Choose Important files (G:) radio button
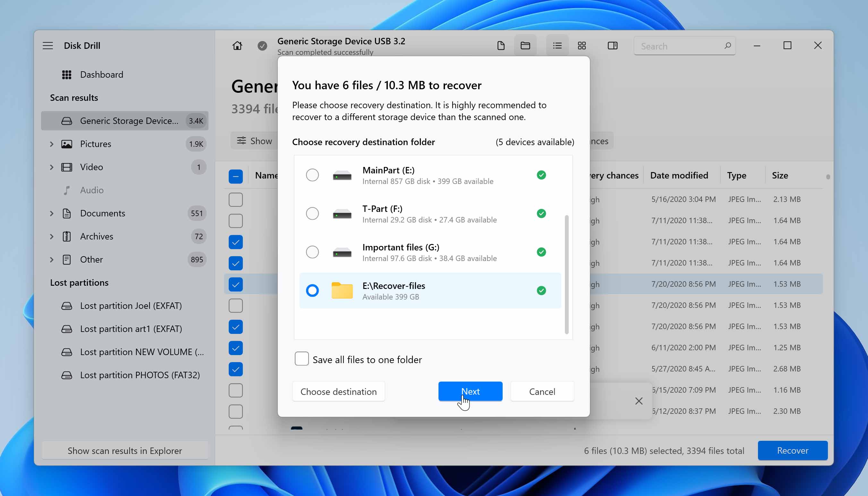Screen dimensions: 868x496 [312, 252]
